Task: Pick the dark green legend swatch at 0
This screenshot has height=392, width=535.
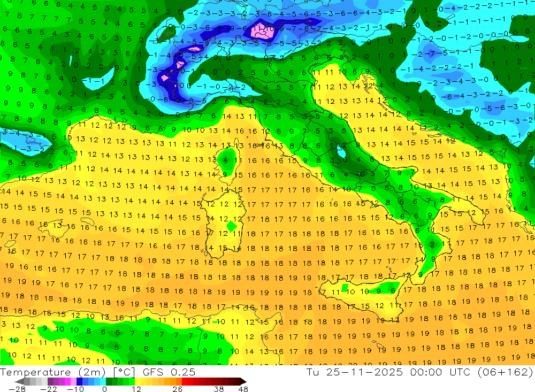Action: (109, 381)
